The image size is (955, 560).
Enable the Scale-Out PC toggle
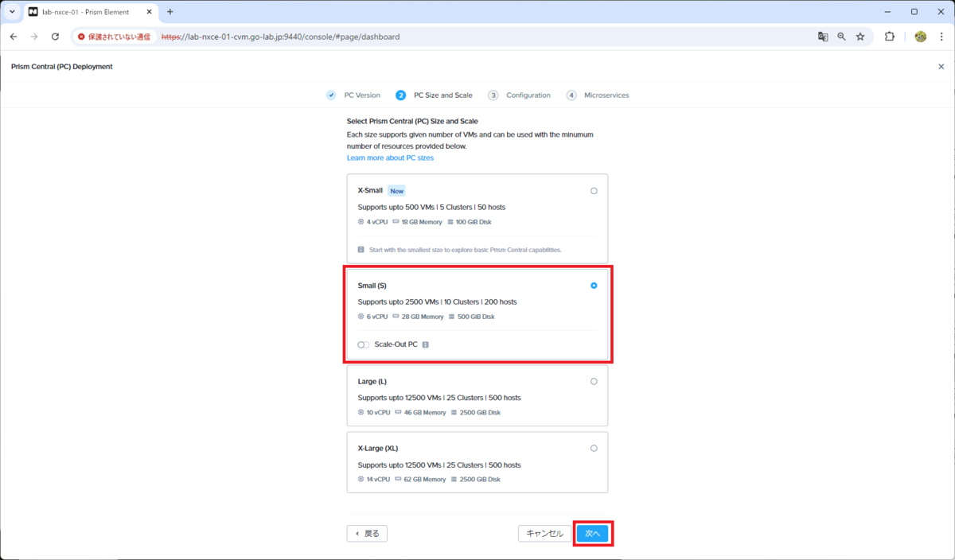point(363,344)
